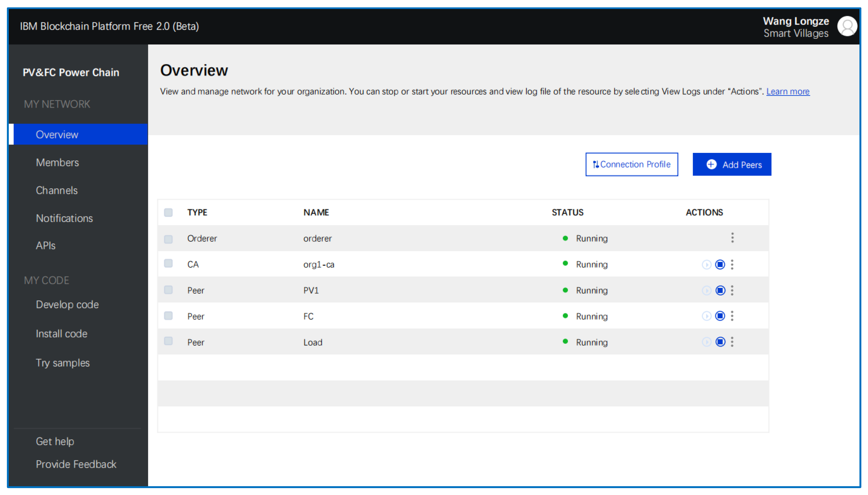Click the Connection Profile button
This screenshot has height=495, width=868.
(x=631, y=165)
